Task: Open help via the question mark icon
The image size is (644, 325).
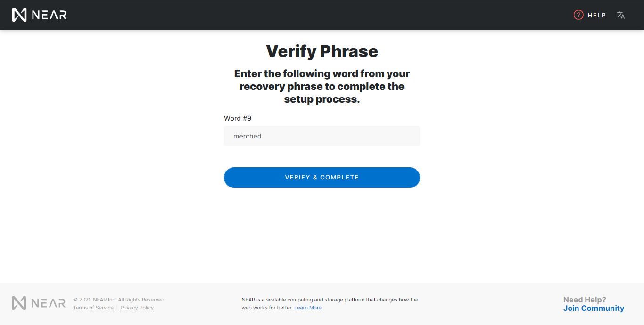Action: tap(578, 15)
